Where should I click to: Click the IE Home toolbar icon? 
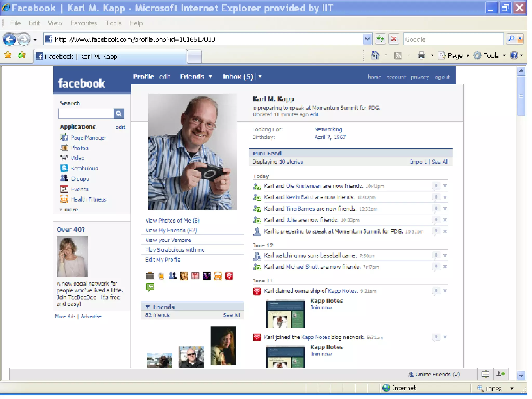[375, 55]
